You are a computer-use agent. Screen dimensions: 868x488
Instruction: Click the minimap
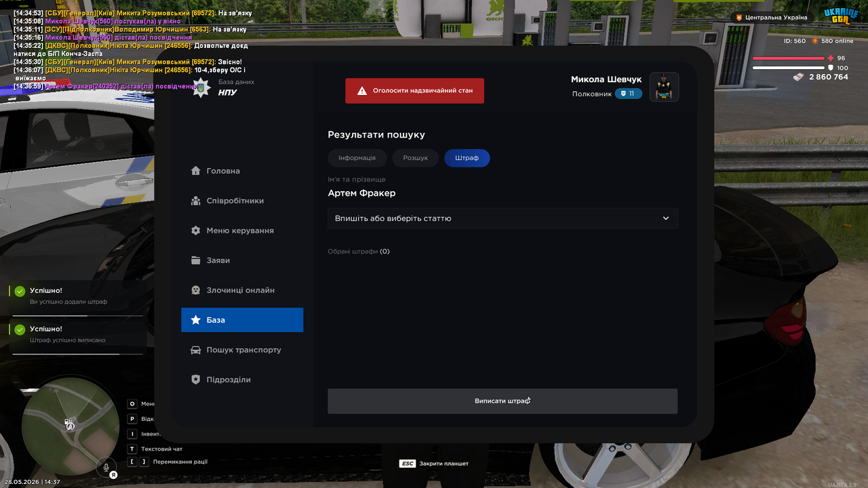pyautogui.click(x=71, y=426)
